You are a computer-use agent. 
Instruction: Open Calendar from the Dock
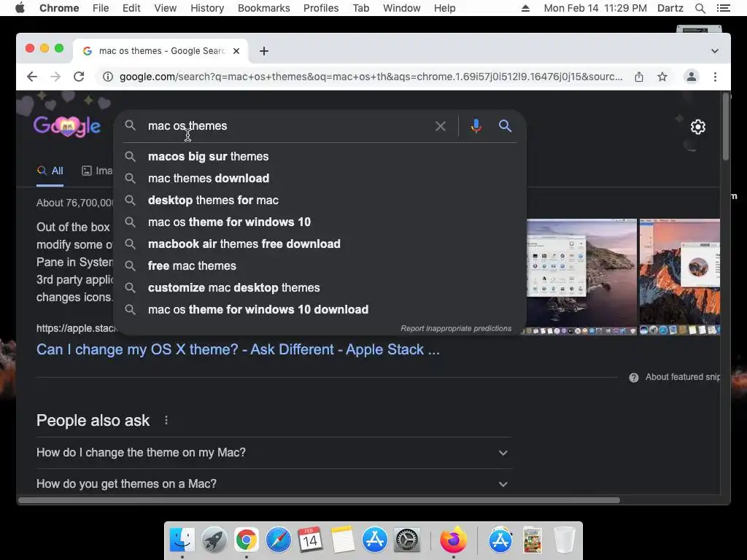(x=311, y=540)
